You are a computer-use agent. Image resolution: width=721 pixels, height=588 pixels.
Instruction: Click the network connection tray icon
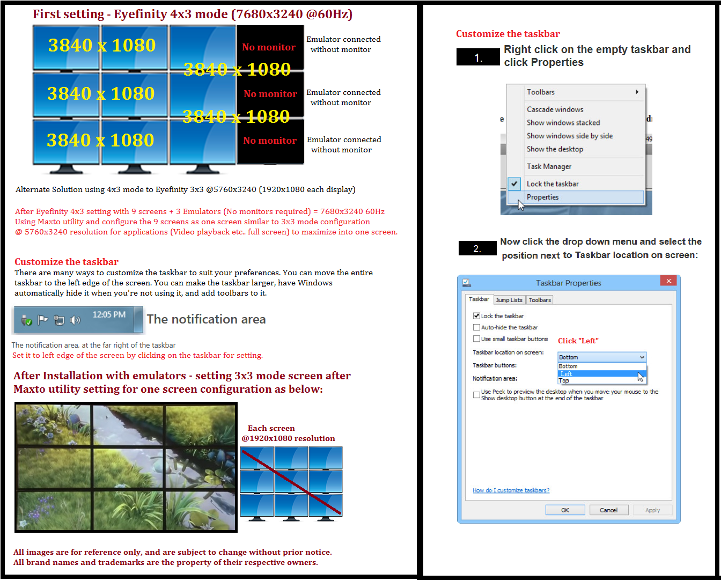click(59, 320)
